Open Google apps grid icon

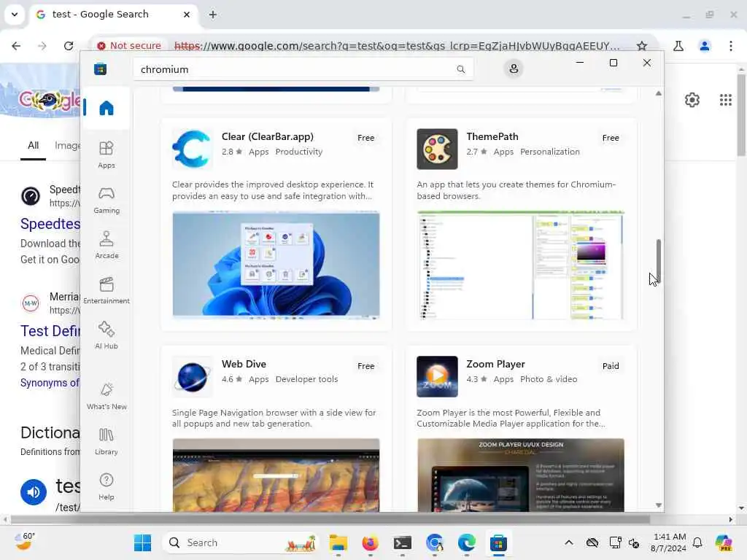tap(725, 100)
